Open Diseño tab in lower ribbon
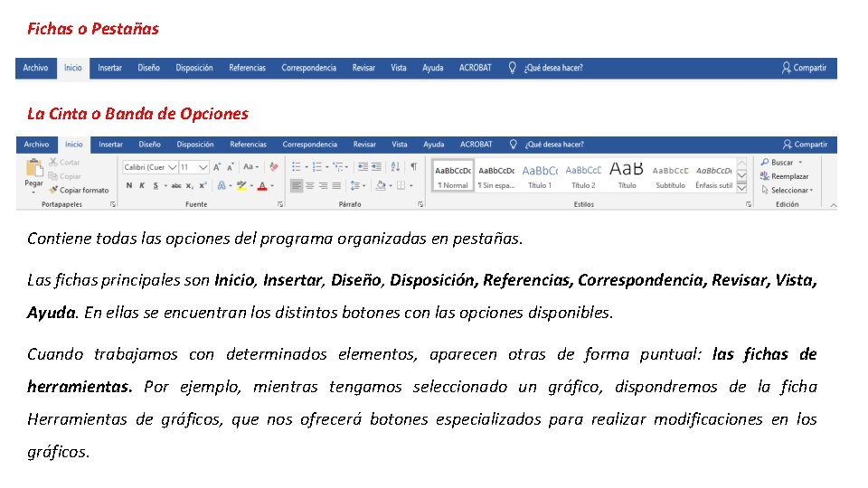 coord(149,145)
